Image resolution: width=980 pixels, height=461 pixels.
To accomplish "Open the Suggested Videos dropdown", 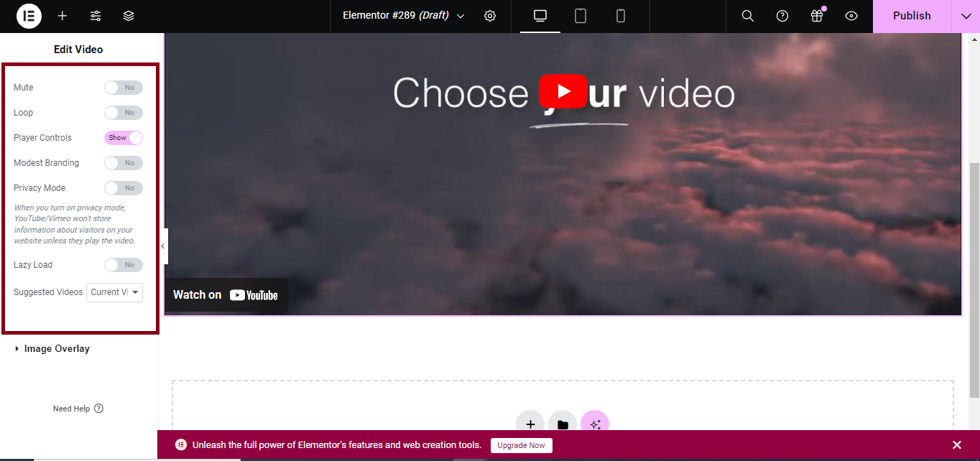I will click(114, 292).
